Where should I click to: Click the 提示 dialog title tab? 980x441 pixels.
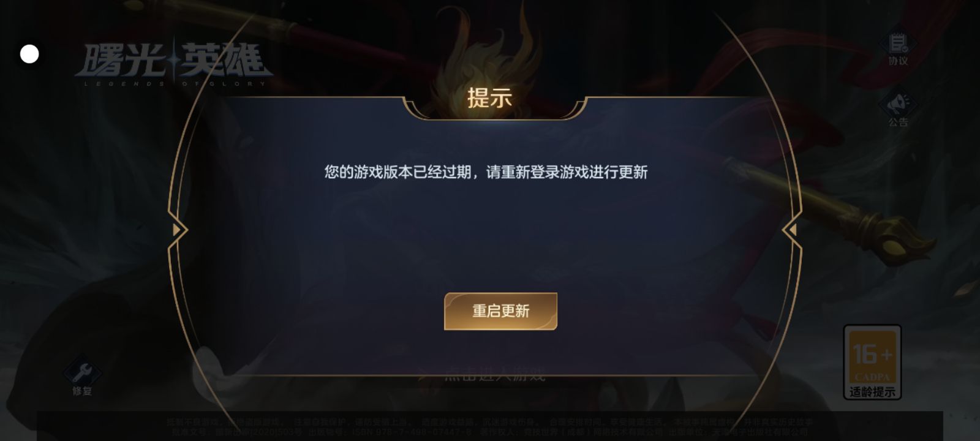coord(490,98)
